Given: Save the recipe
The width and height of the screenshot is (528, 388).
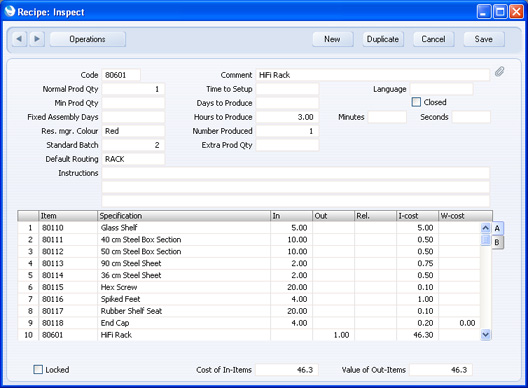Looking at the screenshot, I should 484,39.
